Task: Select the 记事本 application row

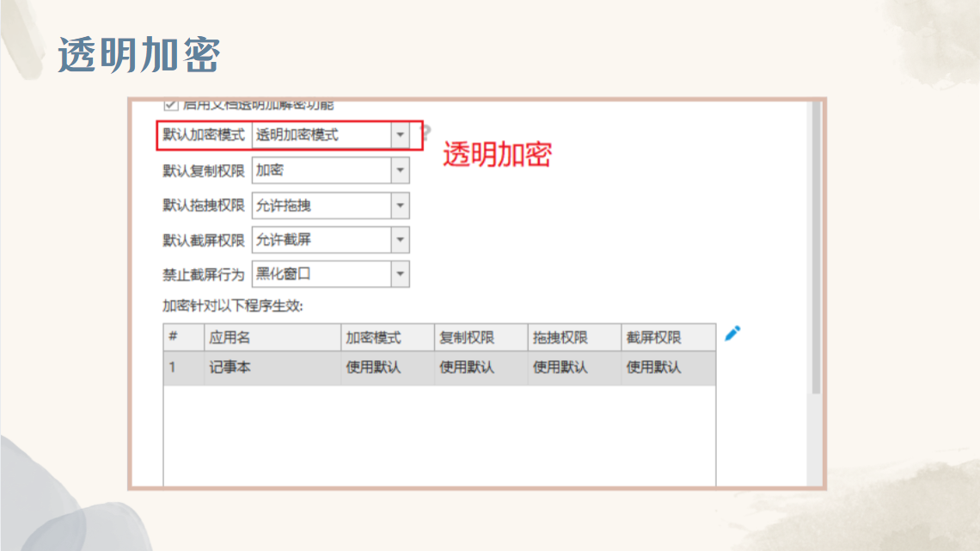Action: tap(439, 367)
